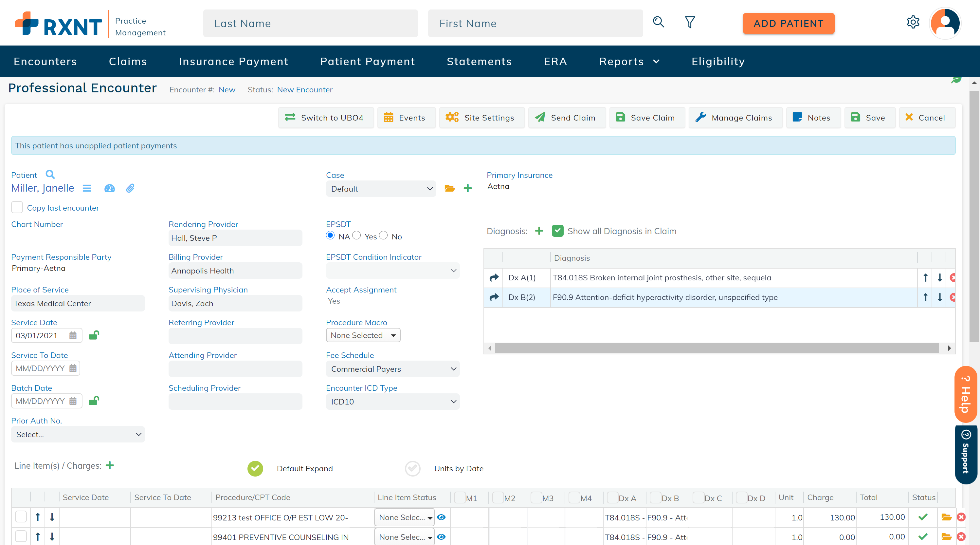The height and width of the screenshot is (545, 980).
Task: Click the Last Name search field
Action: click(310, 23)
